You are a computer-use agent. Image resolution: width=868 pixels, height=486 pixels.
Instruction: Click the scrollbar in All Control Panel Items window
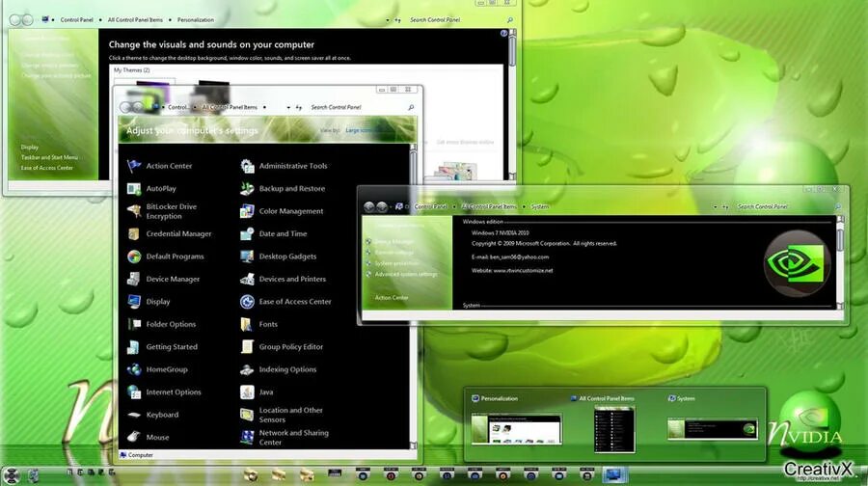pyautogui.click(x=413, y=296)
